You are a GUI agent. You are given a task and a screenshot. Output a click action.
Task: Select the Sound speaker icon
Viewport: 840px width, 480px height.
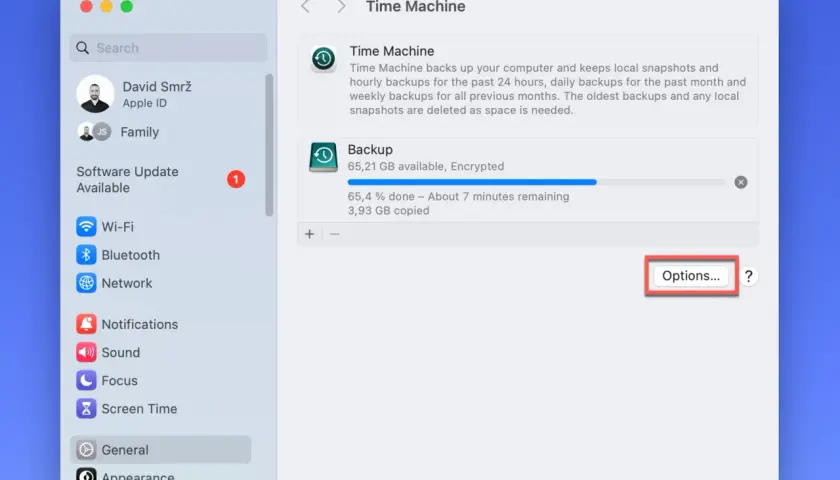[86, 352]
